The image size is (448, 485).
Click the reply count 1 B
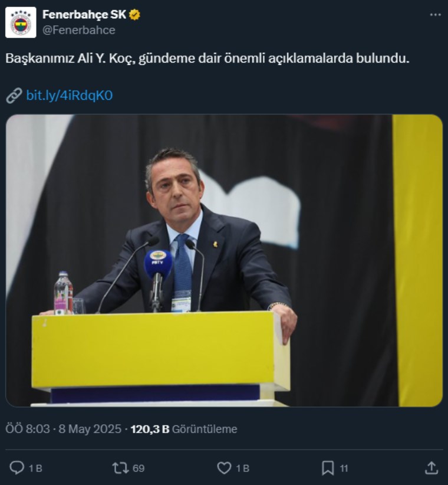35,468
